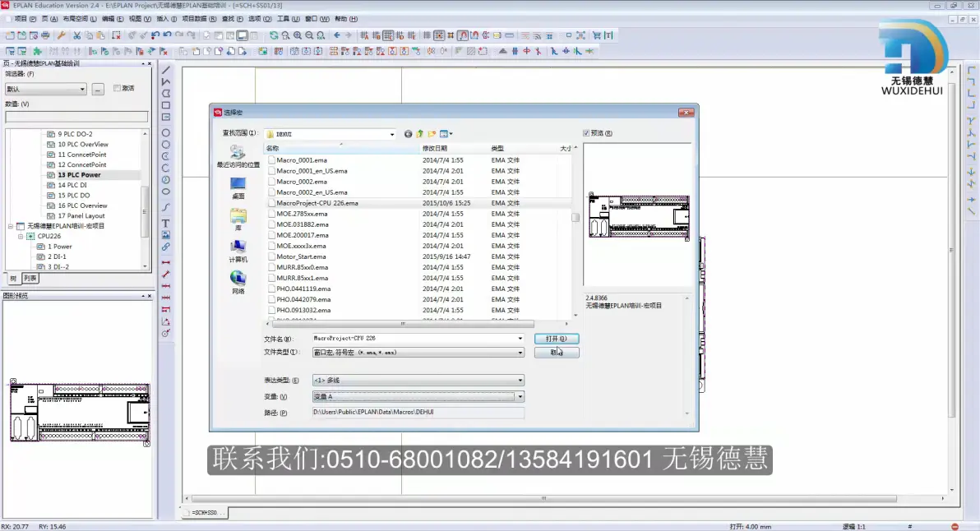Select the ellipse drawing tool
Screen dimensions: 980x531
[166, 192]
